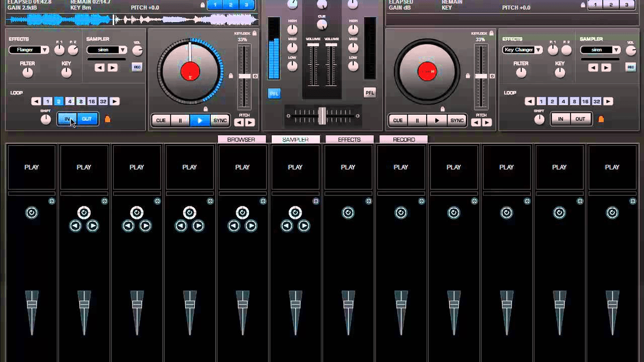Halve loop length using left deck loop arrow

pyautogui.click(x=36, y=101)
